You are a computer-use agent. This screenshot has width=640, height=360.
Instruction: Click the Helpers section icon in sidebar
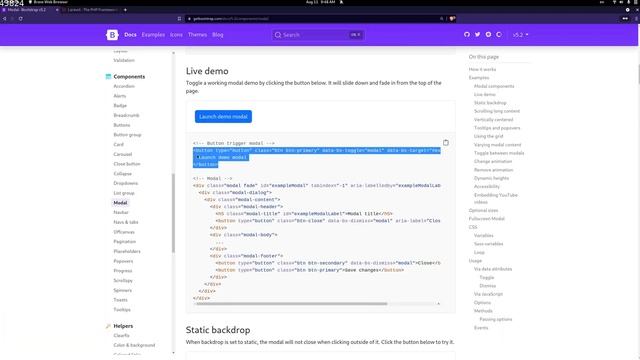click(x=108, y=326)
